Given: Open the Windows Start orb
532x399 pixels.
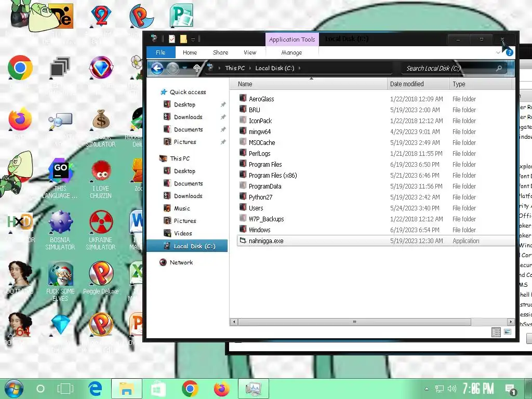Looking at the screenshot, I should 14,389.
